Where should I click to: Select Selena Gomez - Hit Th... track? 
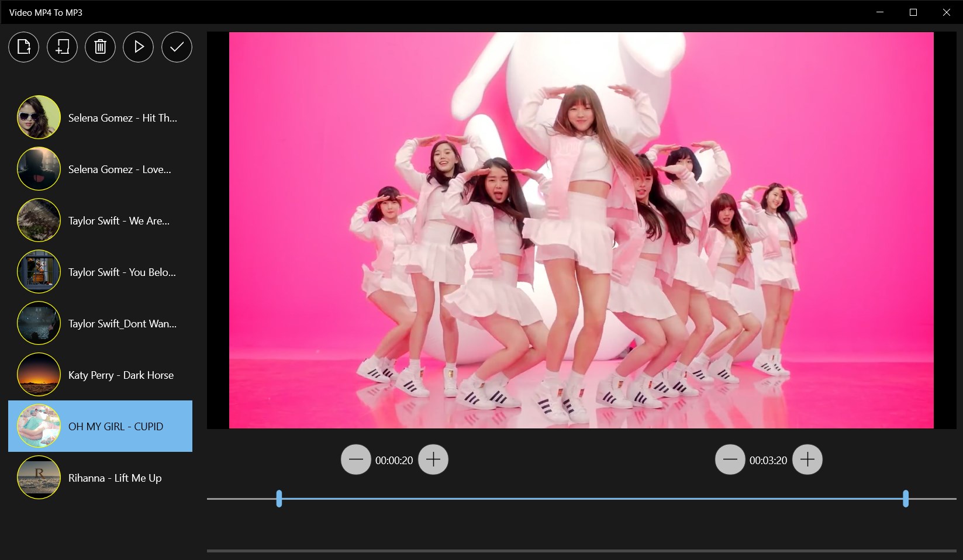click(100, 117)
